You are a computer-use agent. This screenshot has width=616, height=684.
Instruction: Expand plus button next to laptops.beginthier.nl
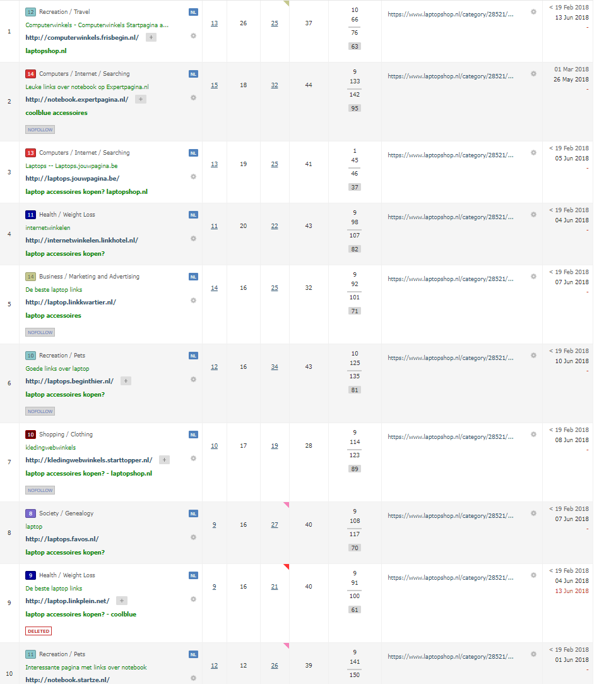(126, 381)
